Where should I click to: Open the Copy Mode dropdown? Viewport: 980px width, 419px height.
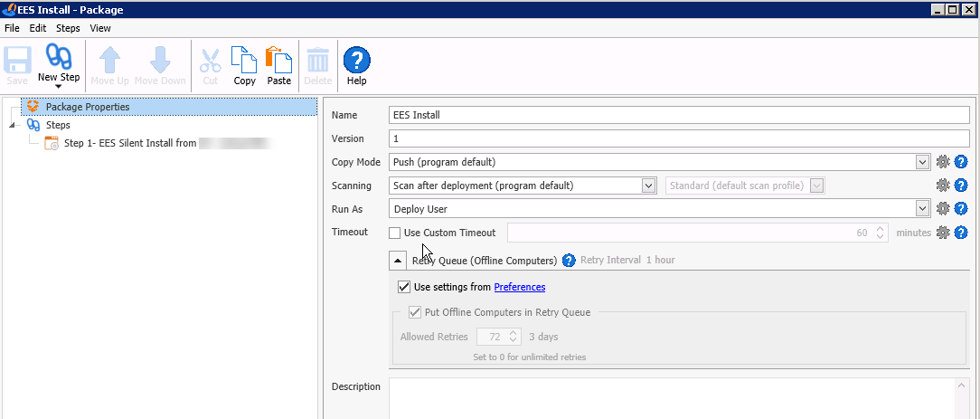click(x=922, y=162)
